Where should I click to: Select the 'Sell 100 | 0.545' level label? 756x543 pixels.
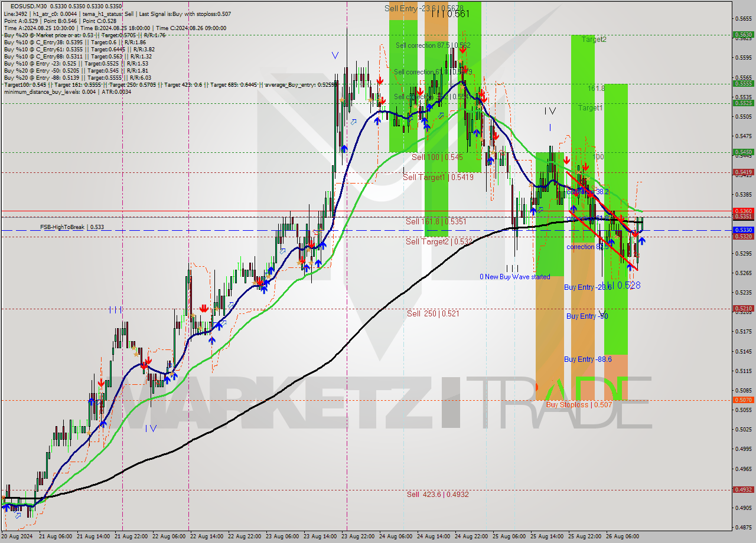point(437,157)
